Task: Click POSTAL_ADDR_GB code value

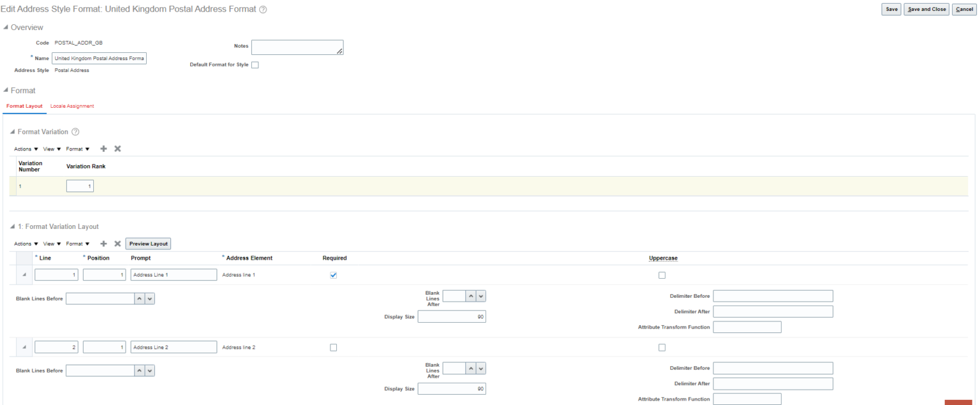Action: pos(78,43)
